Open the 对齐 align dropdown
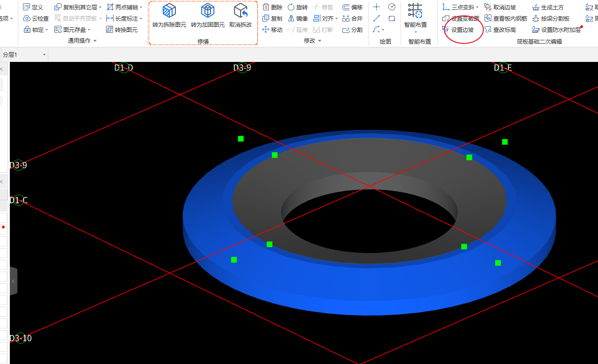The image size is (598, 364). point(336,19)
